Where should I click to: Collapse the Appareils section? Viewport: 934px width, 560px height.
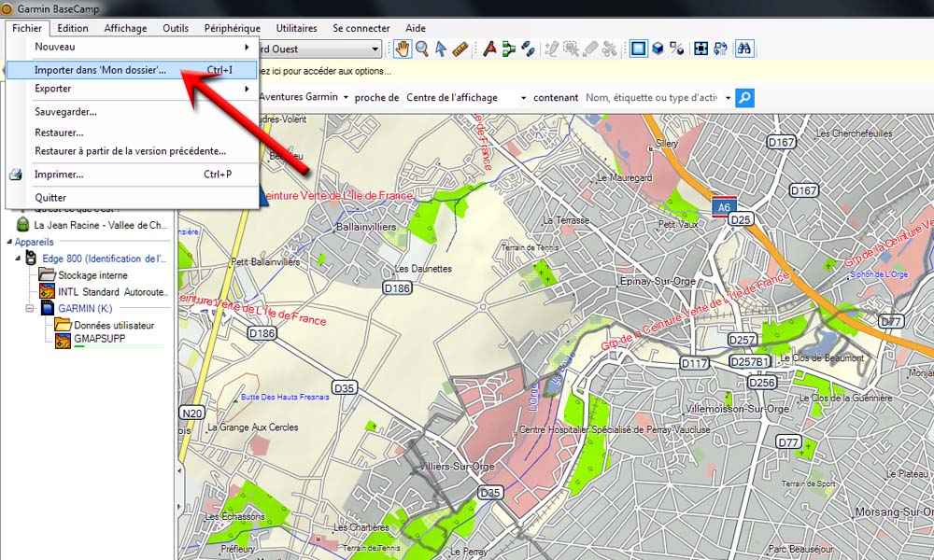[x=9, y=242]
